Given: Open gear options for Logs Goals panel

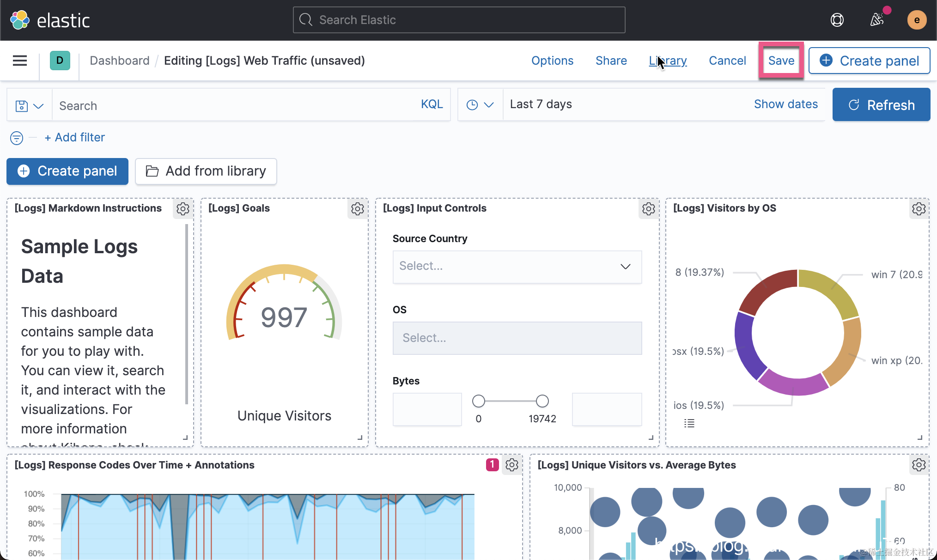Looking at the screenshot, I should (357, 209).
